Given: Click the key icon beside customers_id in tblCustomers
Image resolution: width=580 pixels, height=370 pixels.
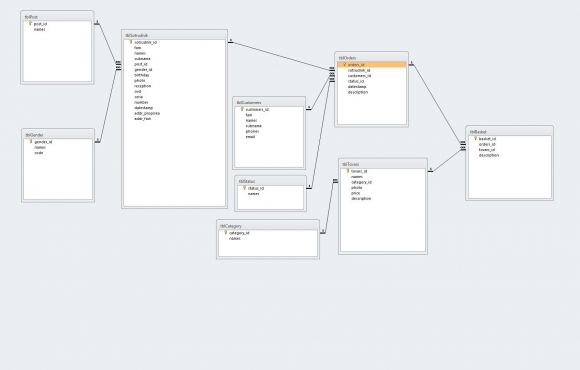Looking at the screenshot, I should [x=242, y=110].
